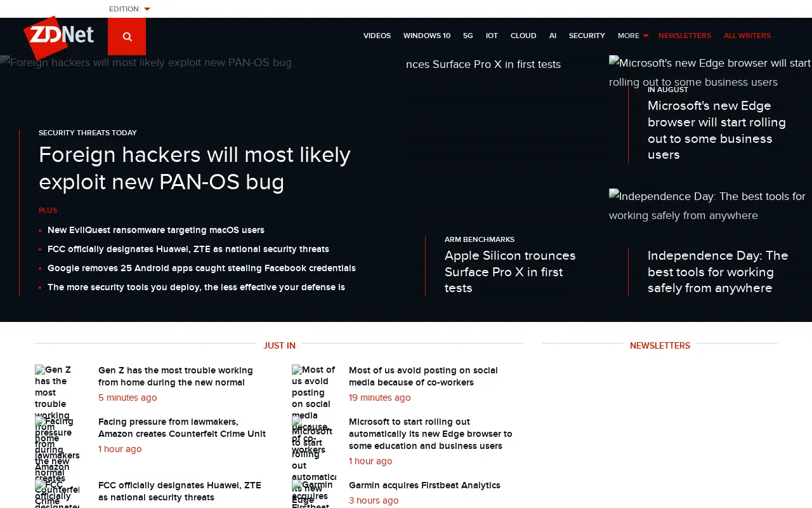Open 'Google removes 25 Android apps' story
This screenshot has width=812, height=508.
point(202,268)
